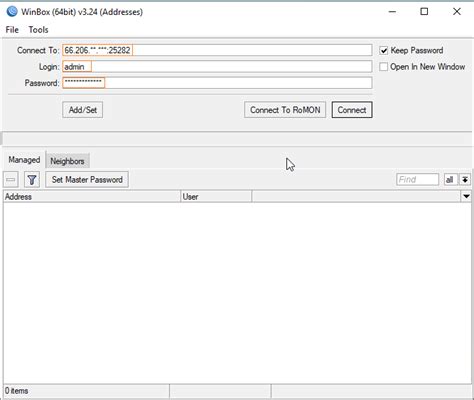The width and height of the screenshot is (474, 400).
Task: Toggle the Keep Password checkbox
Action: tap(384, 50)
